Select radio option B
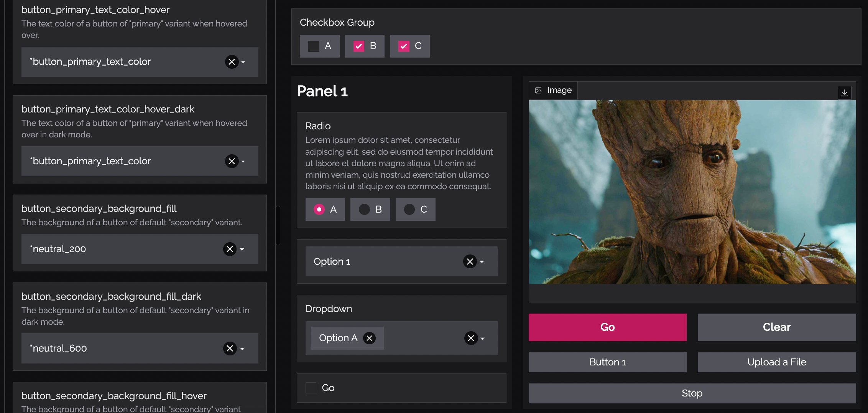Screen dimensions: 868x413 tap(364, 209)
